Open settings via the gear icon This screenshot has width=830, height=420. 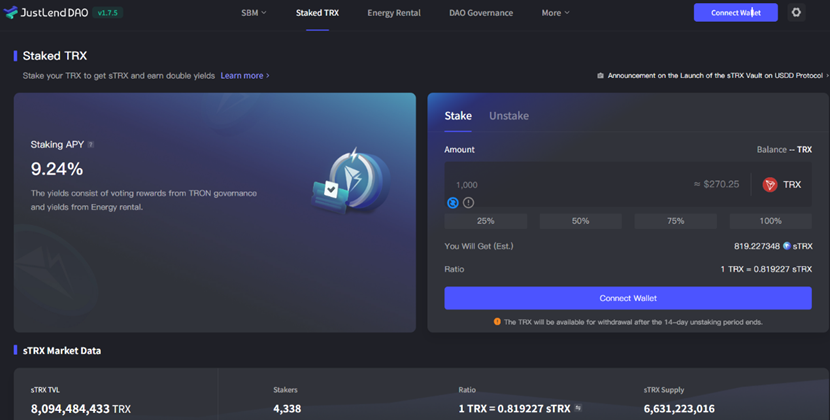point(796,13)
